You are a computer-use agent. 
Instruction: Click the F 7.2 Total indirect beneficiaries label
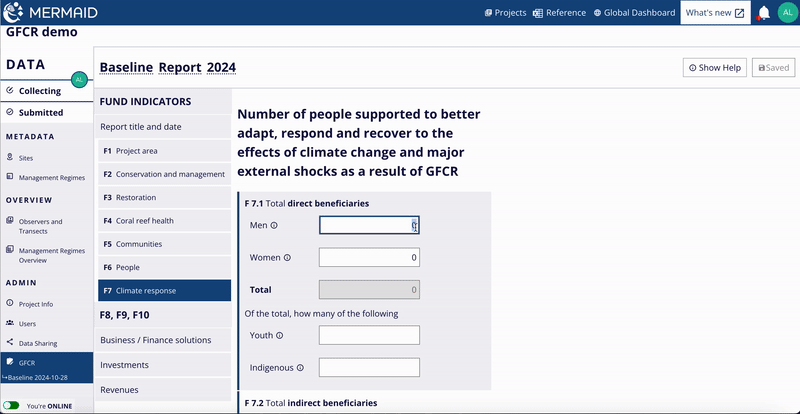[311, 403]
